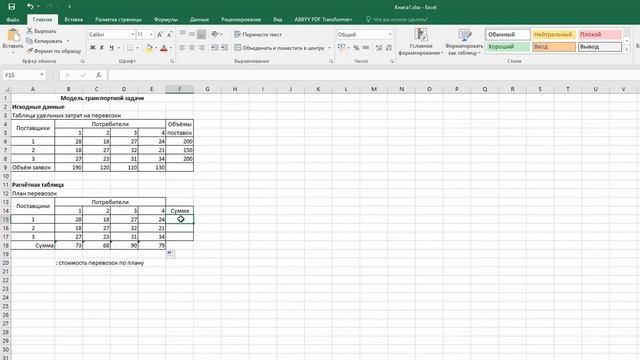Click the fx insert function icon
This screenshot has height=360, width=640.
tap(98, 75)
